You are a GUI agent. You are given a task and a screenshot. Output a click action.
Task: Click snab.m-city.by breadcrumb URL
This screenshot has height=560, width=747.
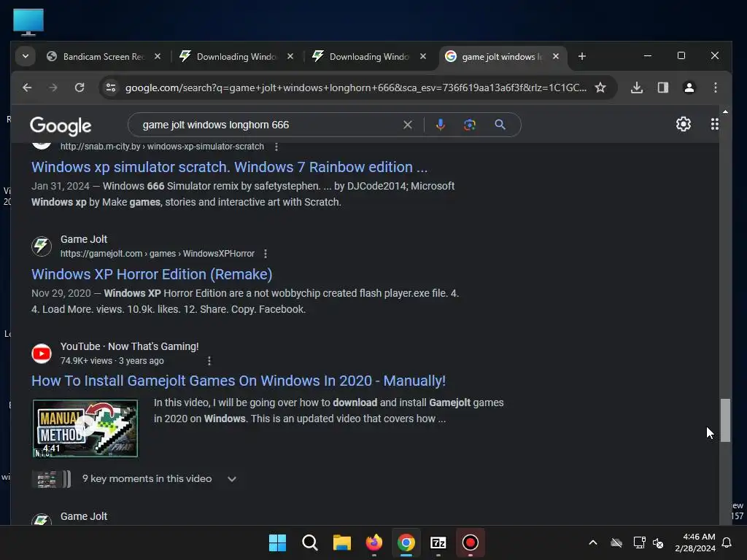pyautogui.click(x=162, y=147)
